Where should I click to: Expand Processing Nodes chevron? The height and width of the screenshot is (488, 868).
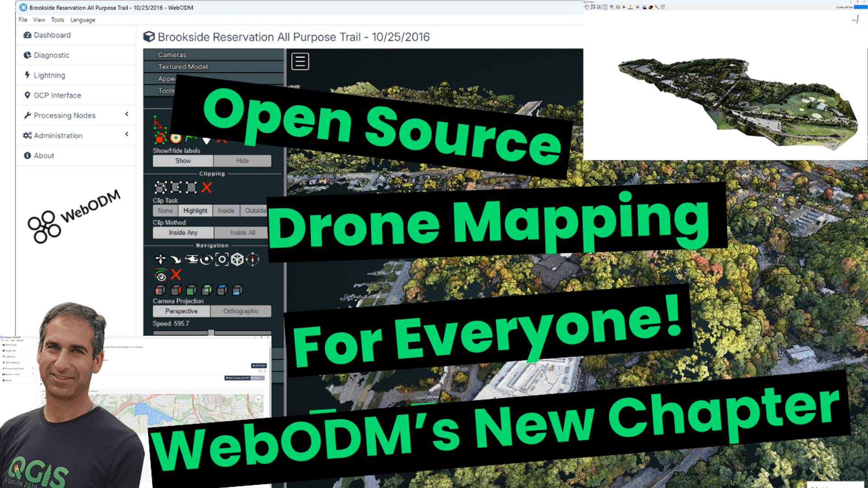(x=127, y=114)
